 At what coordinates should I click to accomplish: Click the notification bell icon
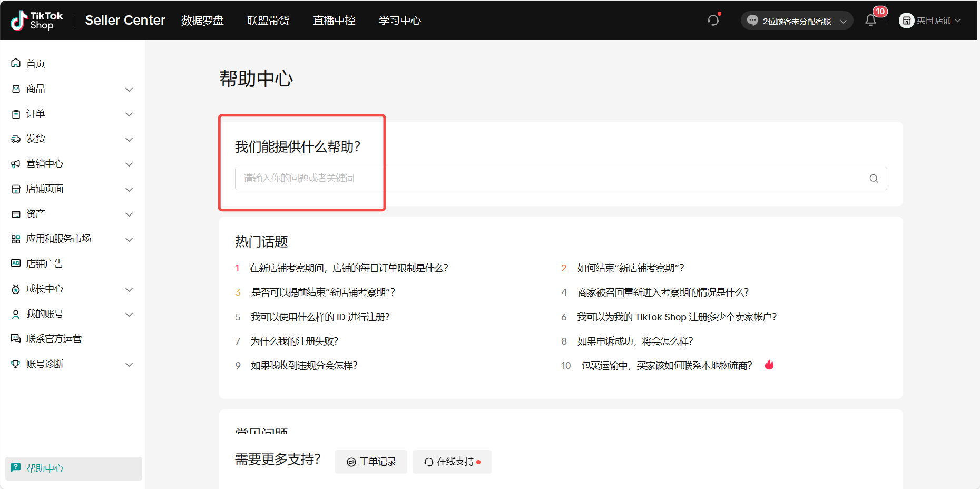point(870,21)
